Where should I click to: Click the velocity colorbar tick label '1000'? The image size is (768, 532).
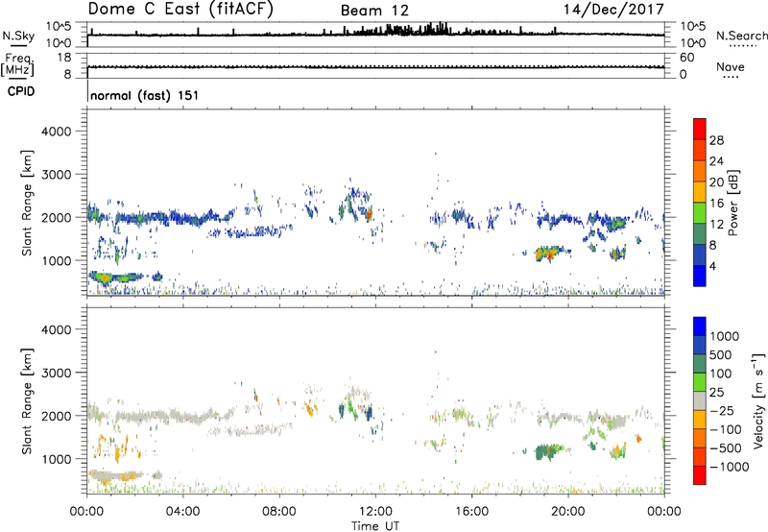pos(725,336)
